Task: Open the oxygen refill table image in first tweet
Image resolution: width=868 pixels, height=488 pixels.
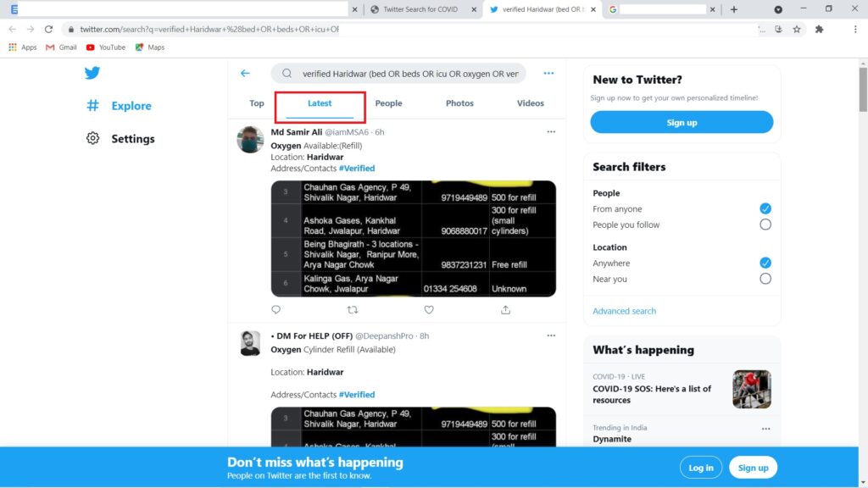Action: pos(414,238)
